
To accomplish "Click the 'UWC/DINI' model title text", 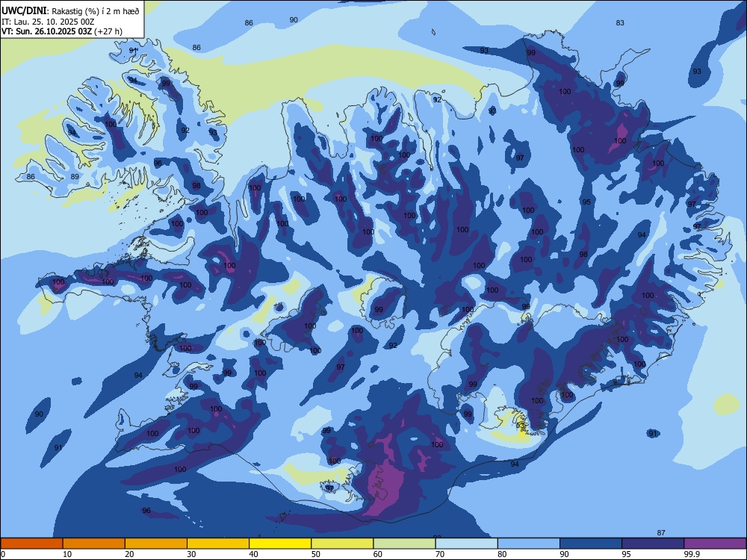I will [x=24, y=10].
